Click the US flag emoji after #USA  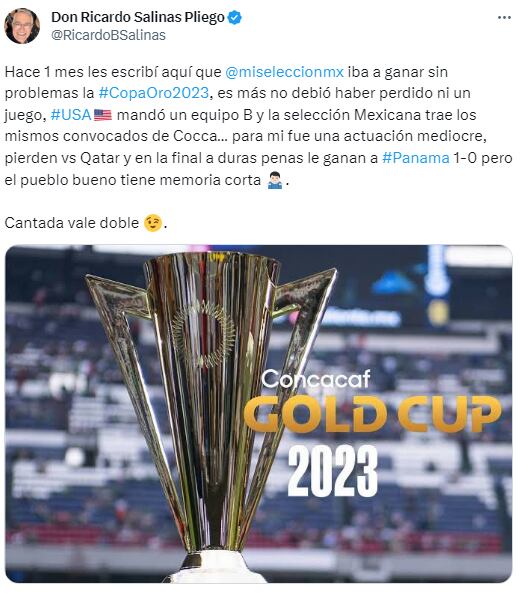pos(103,115)
